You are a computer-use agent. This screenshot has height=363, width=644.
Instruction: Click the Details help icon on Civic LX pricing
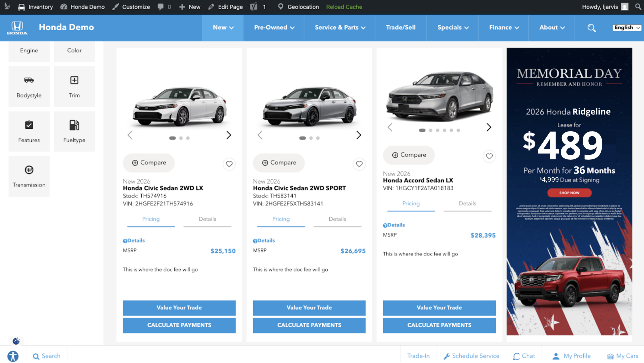coord(125,241)
